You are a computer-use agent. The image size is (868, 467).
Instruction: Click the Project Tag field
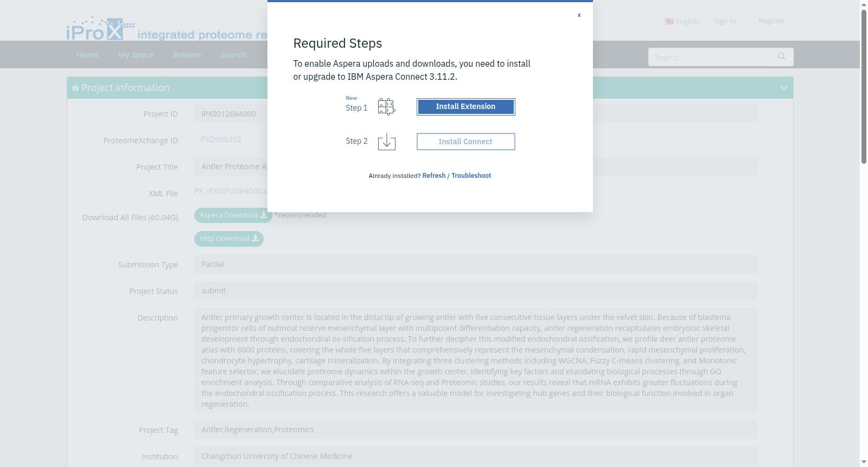pos(476,430)
